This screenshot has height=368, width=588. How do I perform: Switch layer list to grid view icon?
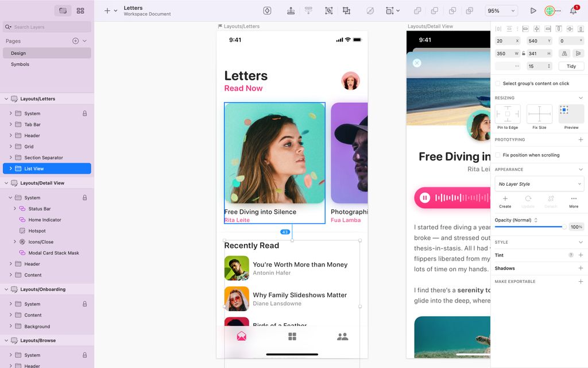(80, 10)
